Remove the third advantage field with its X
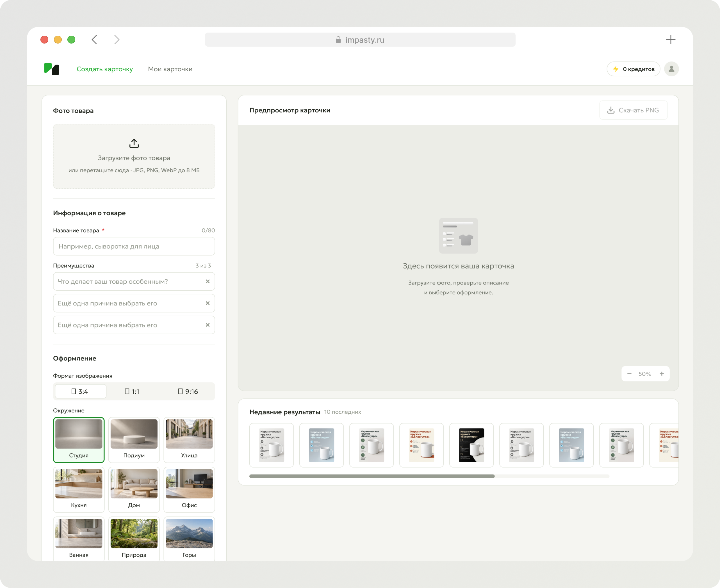 [x=208, y=325]
